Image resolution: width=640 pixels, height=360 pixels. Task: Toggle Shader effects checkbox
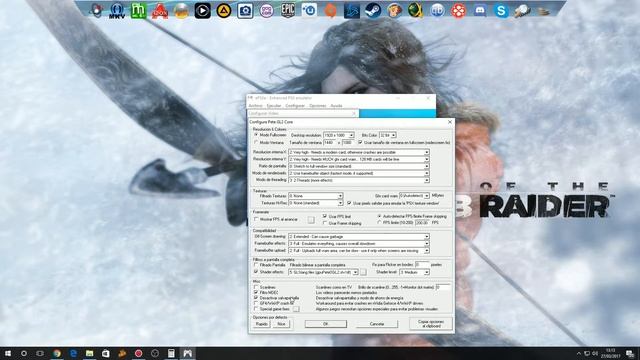pos(256,272)
